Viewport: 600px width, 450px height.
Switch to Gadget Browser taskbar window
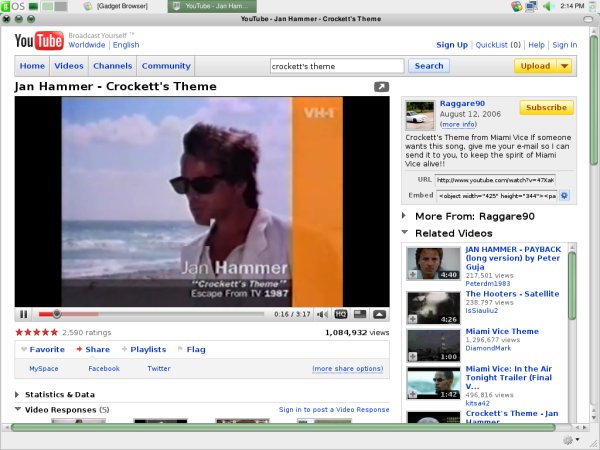click(117, 6)
